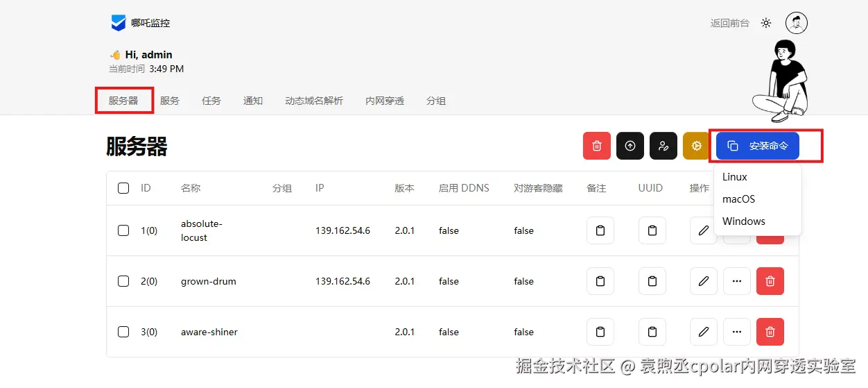868x388 pixels.
Task: Click IP 139.162.54.6 in absolute-locust row
Action: pyautogui.click(x=343, y=230)
